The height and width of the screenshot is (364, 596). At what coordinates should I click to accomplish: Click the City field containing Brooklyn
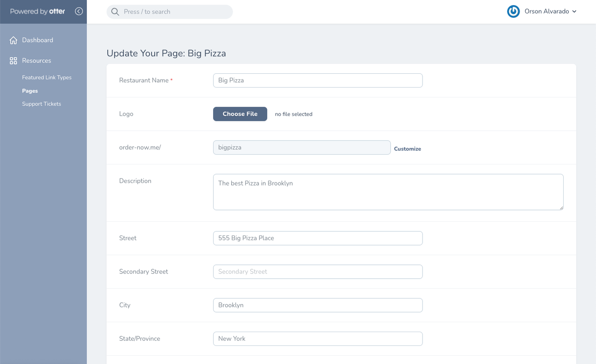pyautogui.click(x=318, y=305)
